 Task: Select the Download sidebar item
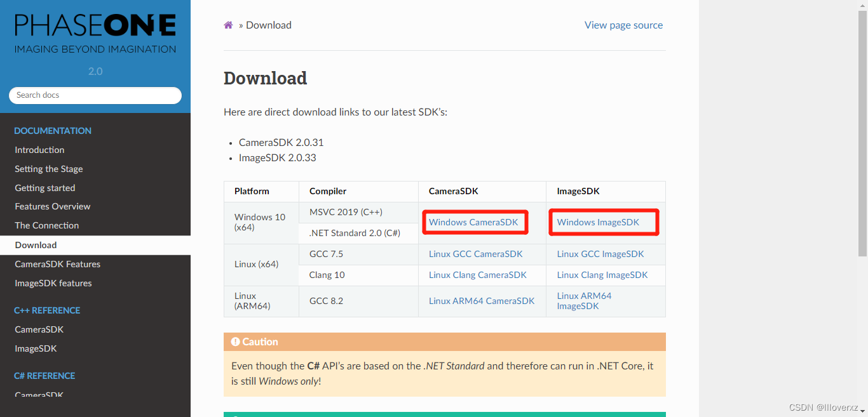tap(95, 245)
